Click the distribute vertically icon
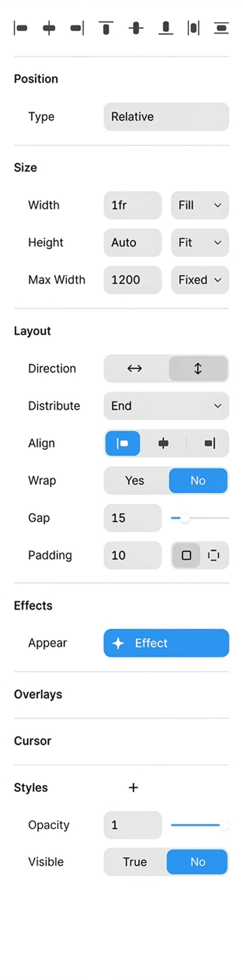The width and height of the screenshot is (243, 980). [221, 28]
